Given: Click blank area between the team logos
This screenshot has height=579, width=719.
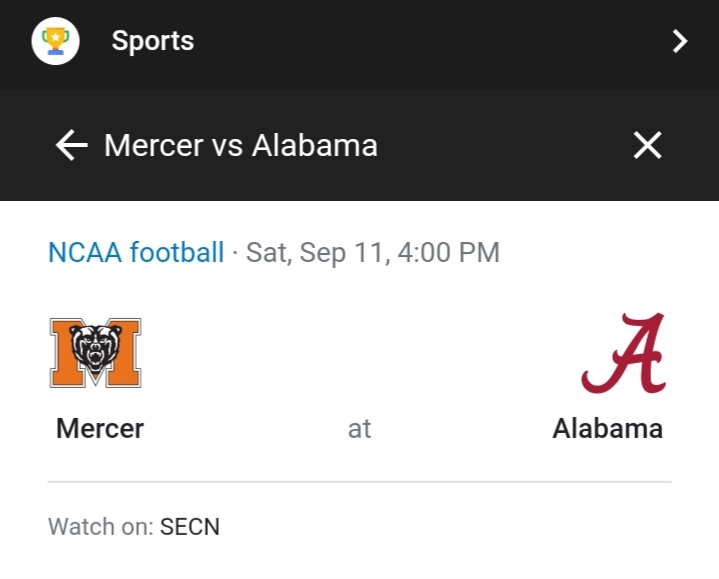Looking at the screenshot, I should 359,352.
